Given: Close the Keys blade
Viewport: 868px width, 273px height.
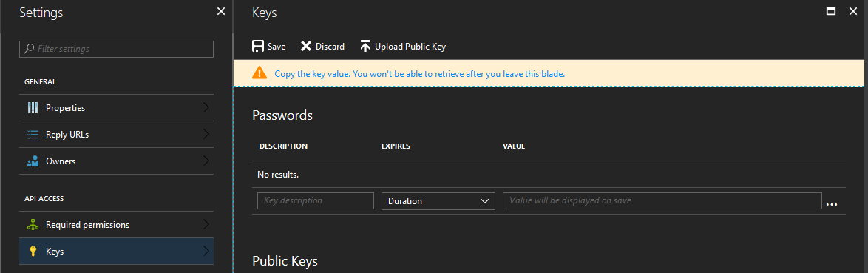Looking at the screenshot, I should pos(853,11).
